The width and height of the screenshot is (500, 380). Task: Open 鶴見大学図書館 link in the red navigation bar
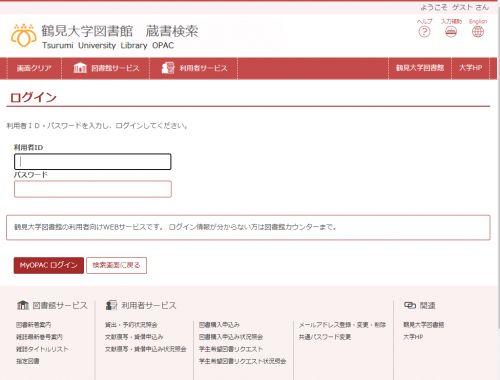pos(420,68)
